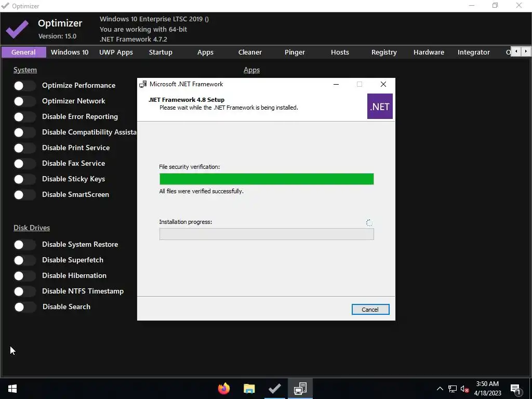Switch to Optimizer taskbar icon

pos(274,389)
